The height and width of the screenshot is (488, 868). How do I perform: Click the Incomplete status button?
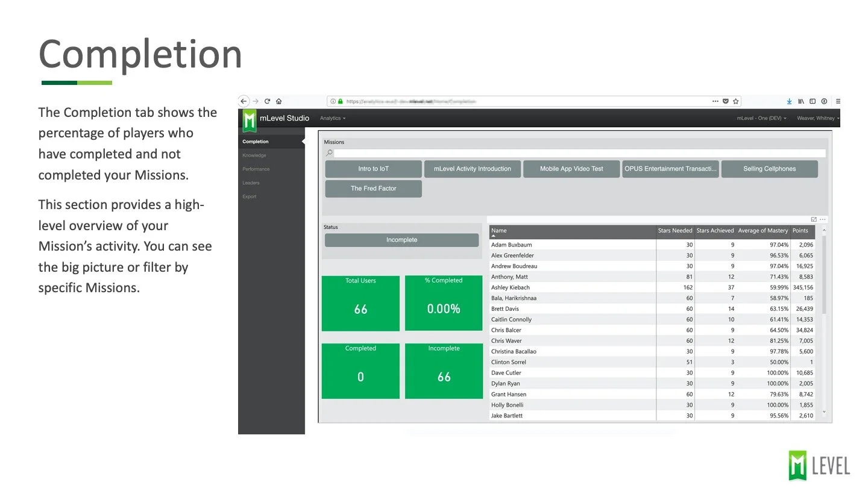tap(401, 240)
